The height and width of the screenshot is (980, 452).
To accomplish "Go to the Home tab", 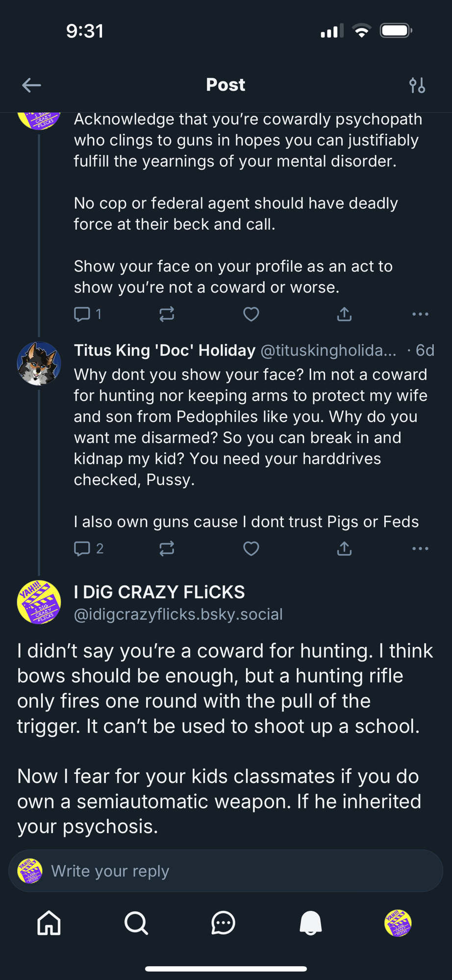I will click(49, 923).
